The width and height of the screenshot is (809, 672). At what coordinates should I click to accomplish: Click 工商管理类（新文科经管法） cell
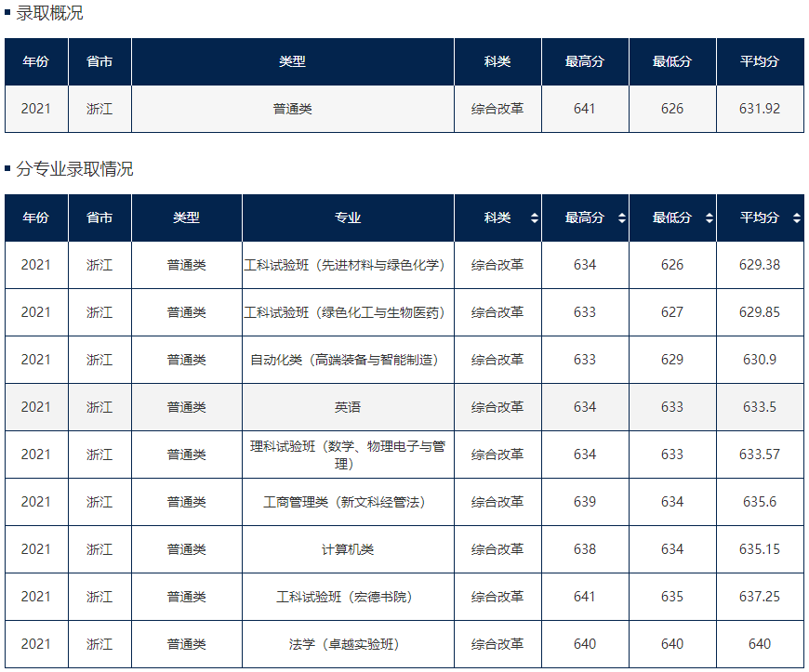click(348, 502)
